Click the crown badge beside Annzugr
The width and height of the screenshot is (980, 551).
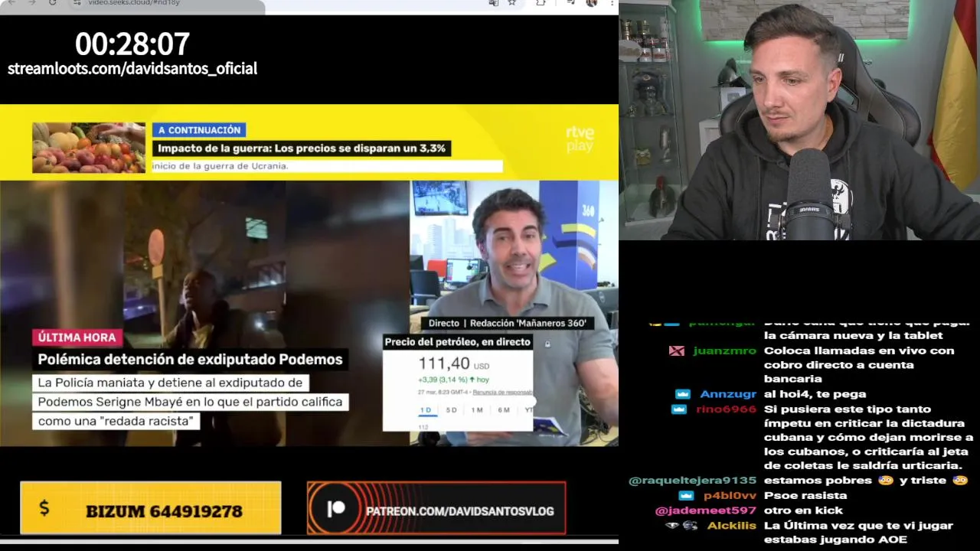[x=682, y=394]
